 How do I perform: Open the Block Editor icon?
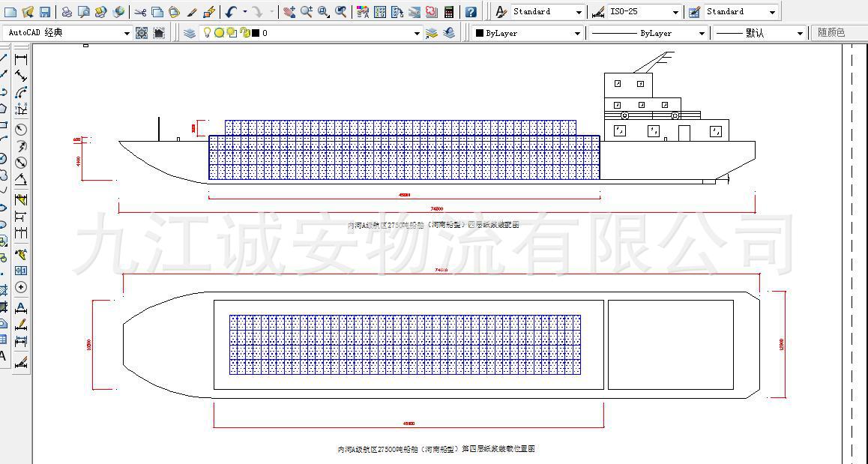(208, 12)
